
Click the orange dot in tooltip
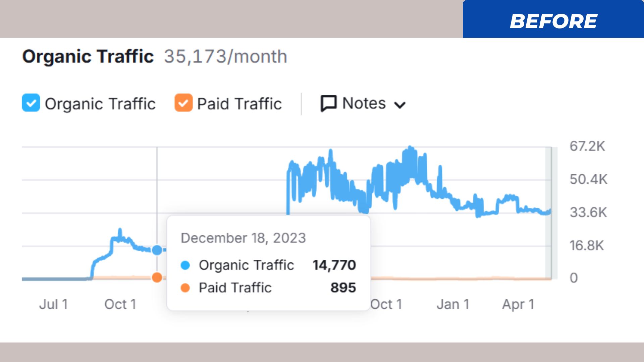[x=185, y=288]
